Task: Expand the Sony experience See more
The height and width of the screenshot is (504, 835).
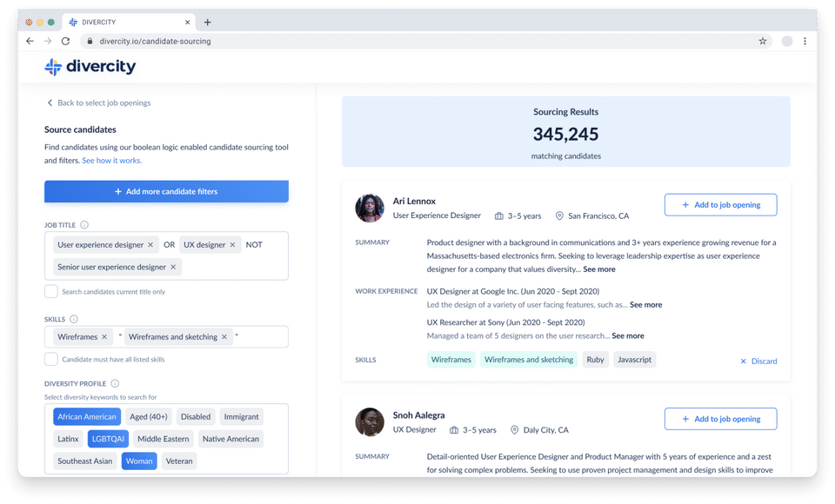Action: coord(628,335)
